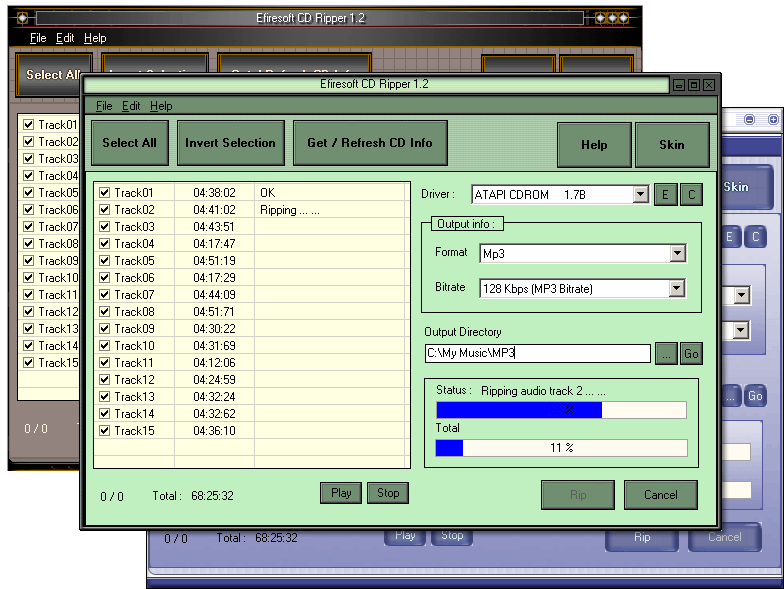
Task: Click Select All in the green window
Action: pos(130,143)
